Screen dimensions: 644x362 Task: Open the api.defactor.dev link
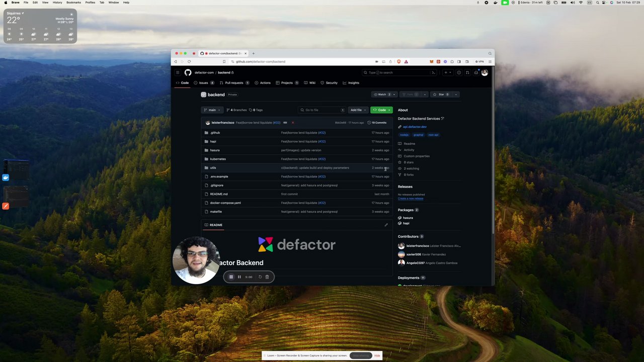[x=415, y=127]
